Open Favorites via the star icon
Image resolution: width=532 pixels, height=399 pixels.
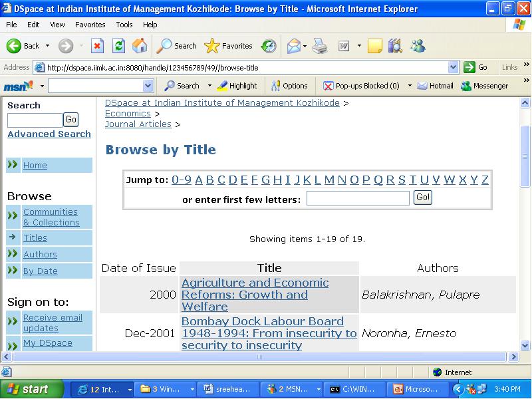pos(212,46)
